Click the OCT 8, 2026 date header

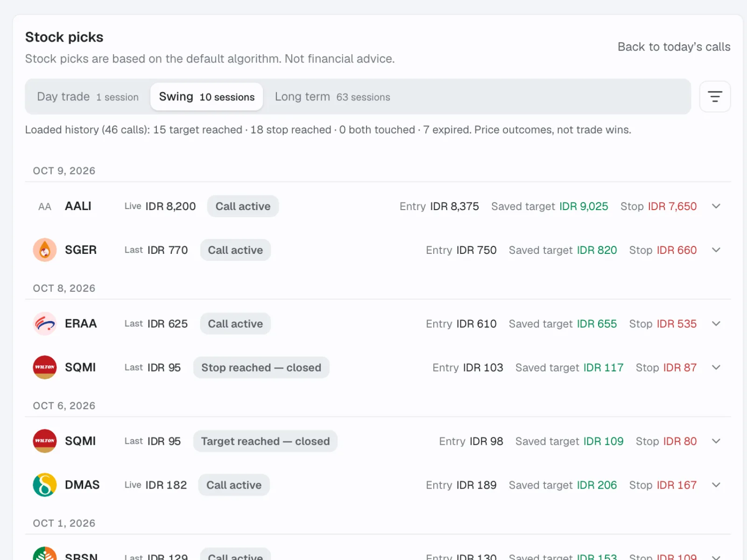(64, 288)
